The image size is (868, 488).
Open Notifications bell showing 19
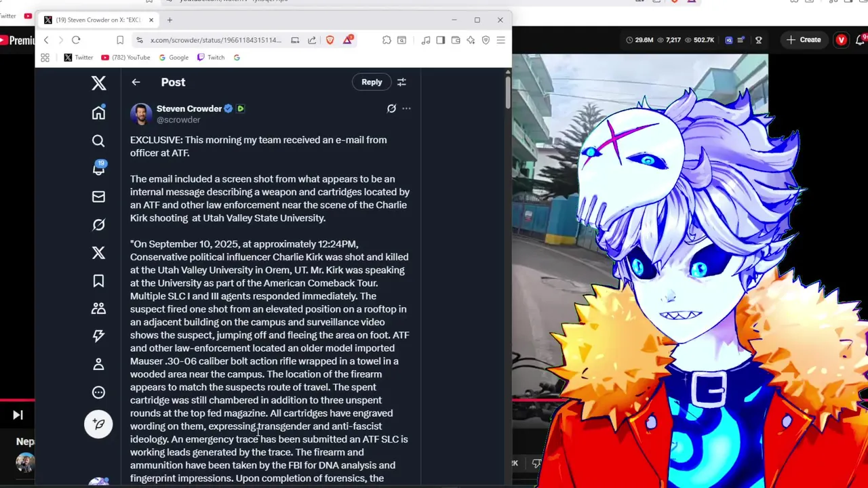(x=98, y=168)
